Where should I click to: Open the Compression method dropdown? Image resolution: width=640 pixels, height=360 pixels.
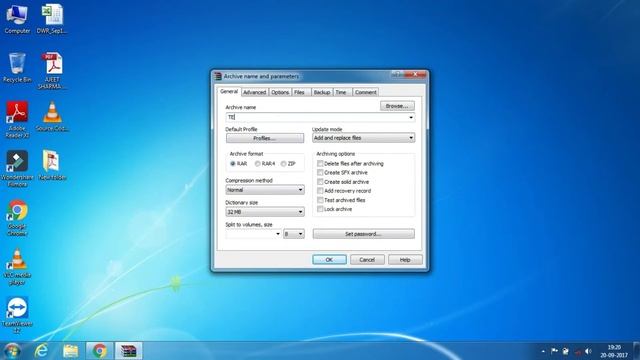264,190
